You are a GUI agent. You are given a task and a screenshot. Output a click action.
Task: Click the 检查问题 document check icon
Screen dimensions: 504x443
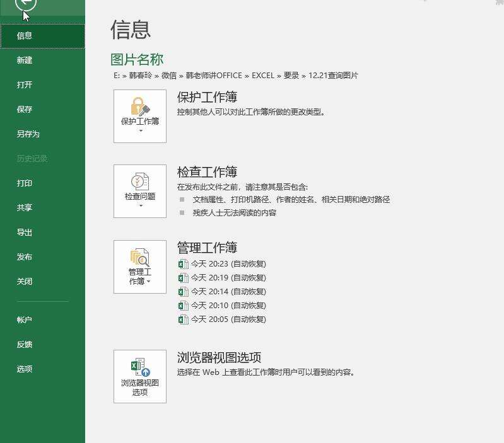140,181
